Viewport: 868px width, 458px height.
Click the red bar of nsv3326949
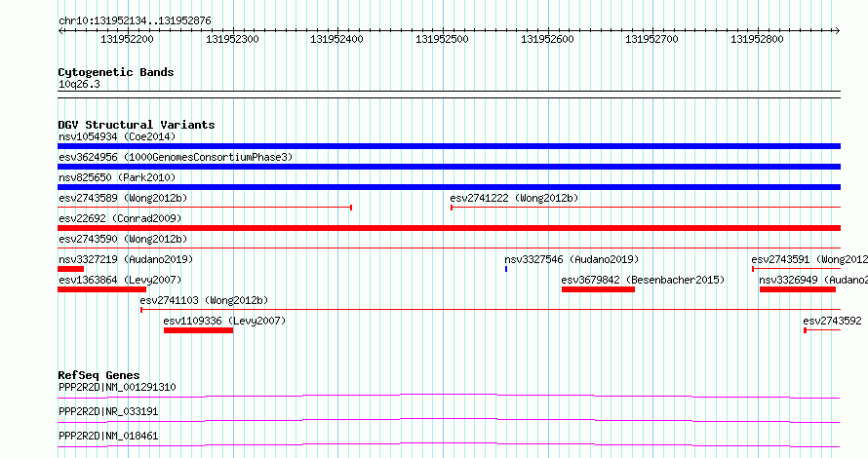[797, 289]
